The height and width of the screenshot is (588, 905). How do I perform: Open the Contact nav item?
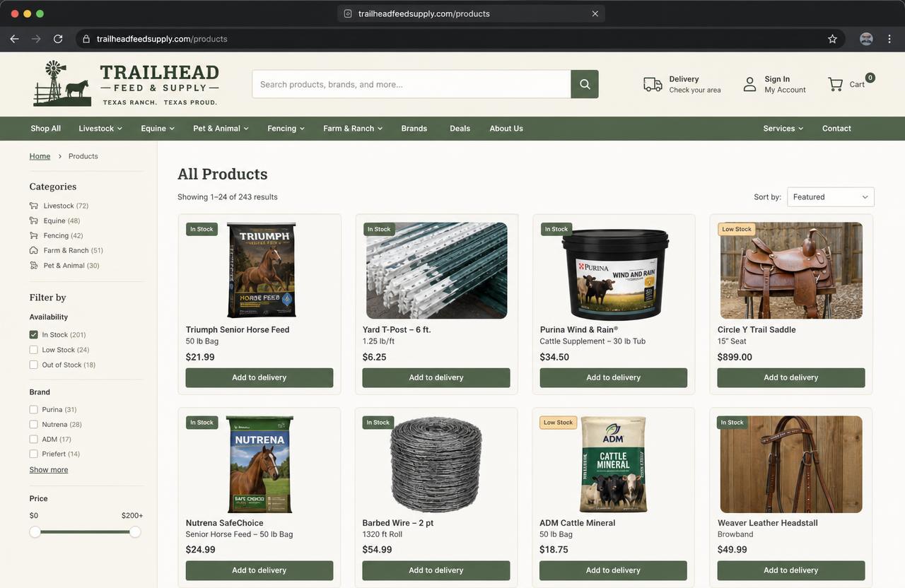click(836, 129)
